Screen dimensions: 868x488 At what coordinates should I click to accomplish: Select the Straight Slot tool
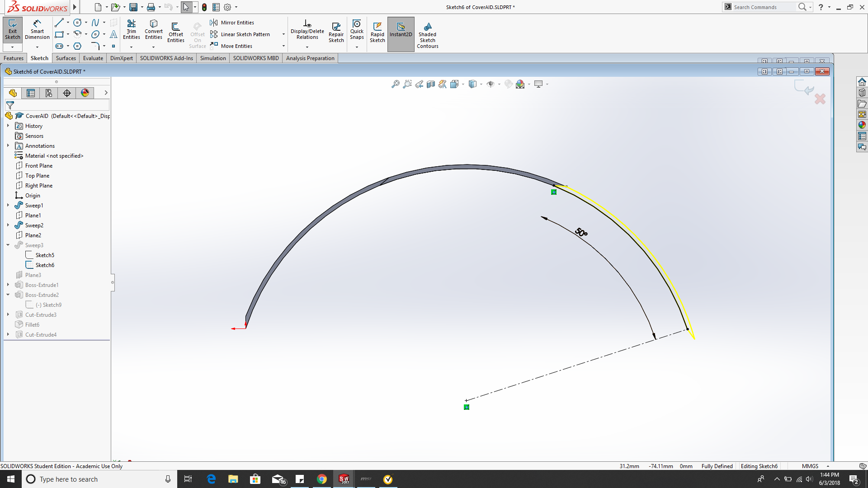tap(59, 46)
